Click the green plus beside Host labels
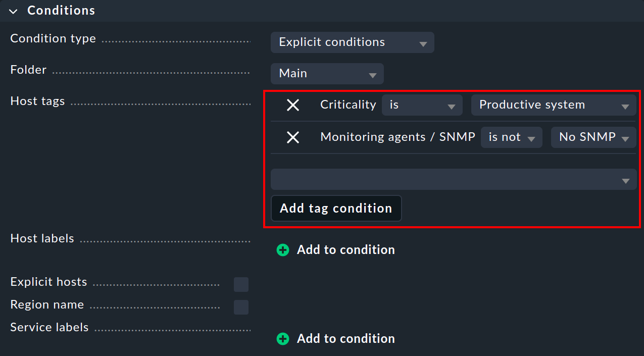Image resolution: width=644 pixels, height=356 pixels. 282,249
